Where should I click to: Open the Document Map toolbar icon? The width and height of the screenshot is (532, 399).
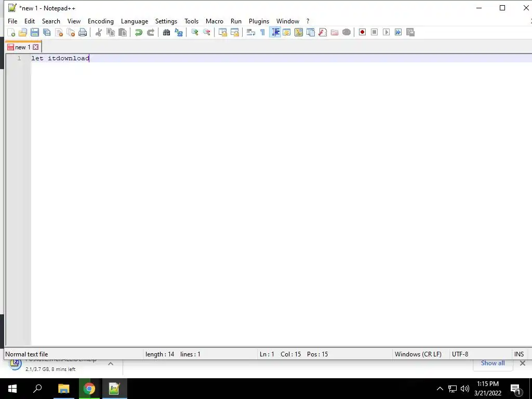pos(299,32)
